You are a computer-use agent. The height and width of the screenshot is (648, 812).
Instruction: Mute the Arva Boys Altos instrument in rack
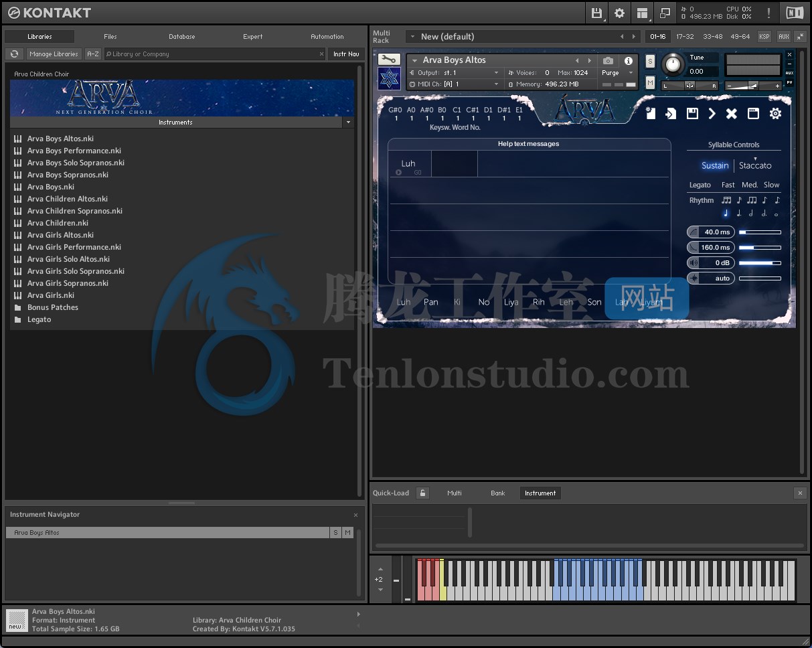(650, 82)
